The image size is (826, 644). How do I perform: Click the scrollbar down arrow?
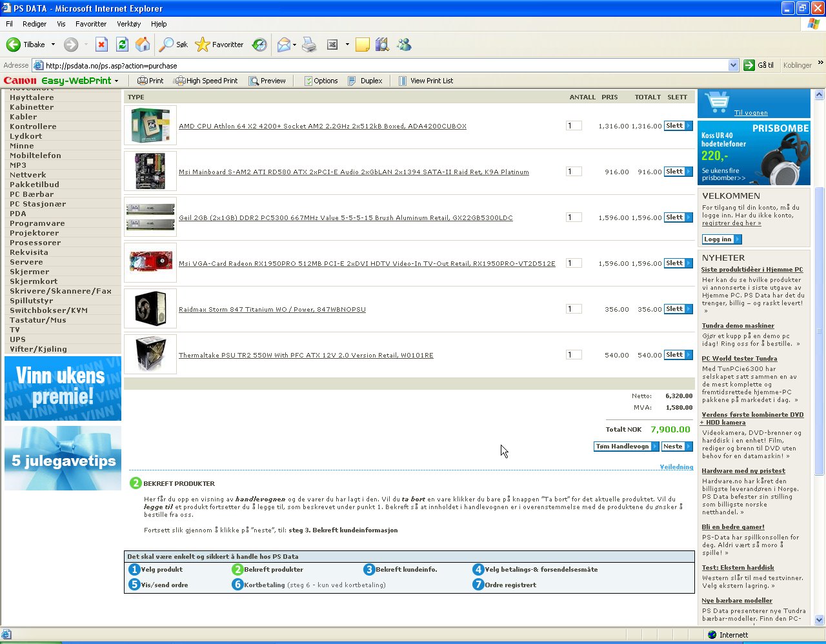[820, 620]
